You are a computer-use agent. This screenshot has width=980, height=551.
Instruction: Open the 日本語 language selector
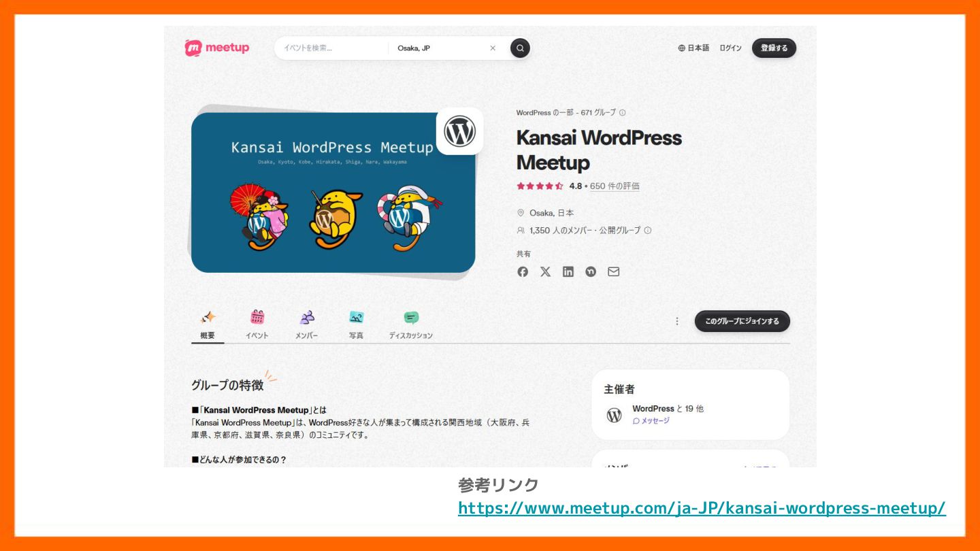coord(693,48)
